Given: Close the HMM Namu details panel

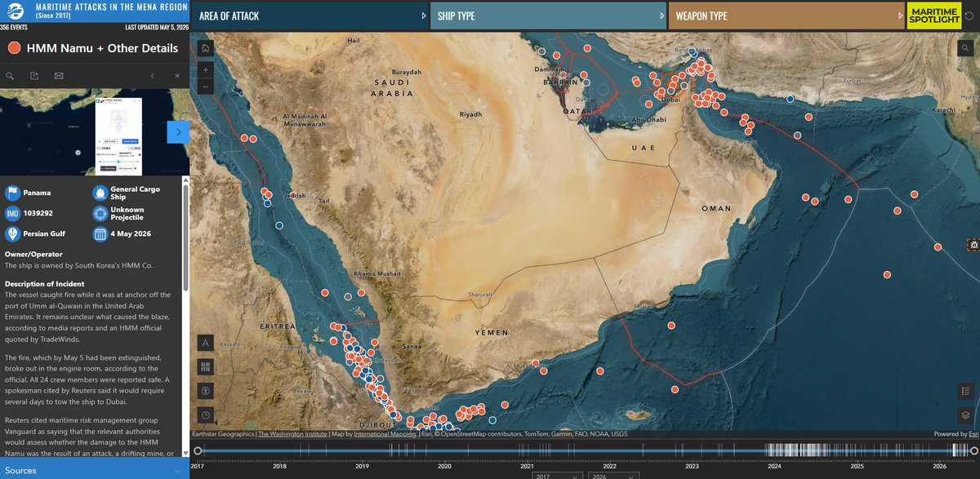Looking at the screenshot, I should (x=177, y=76).
